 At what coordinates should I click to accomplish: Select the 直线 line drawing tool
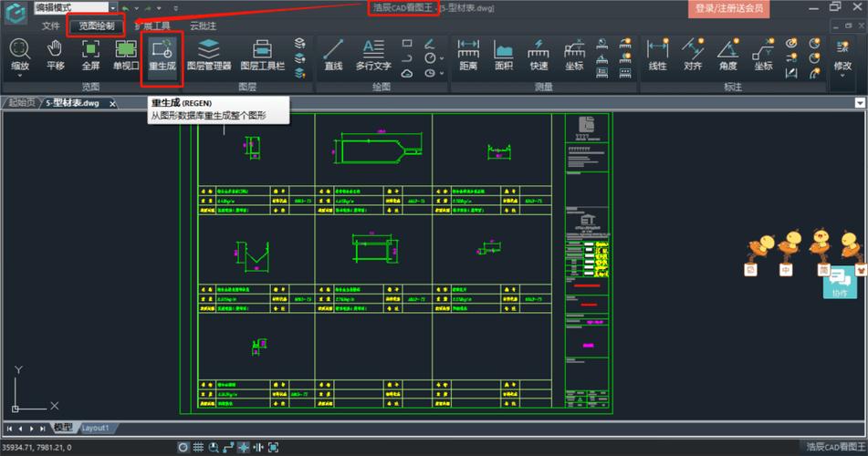[333, 55]
